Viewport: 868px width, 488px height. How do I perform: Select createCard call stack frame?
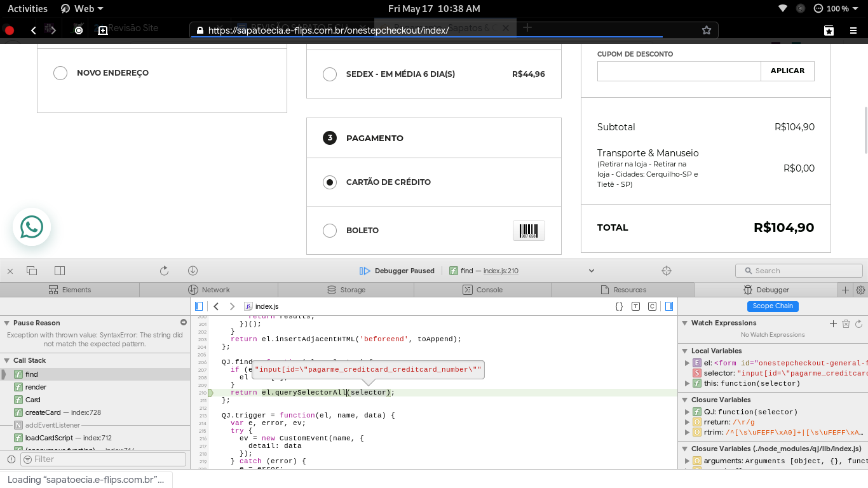pos(95,412)
